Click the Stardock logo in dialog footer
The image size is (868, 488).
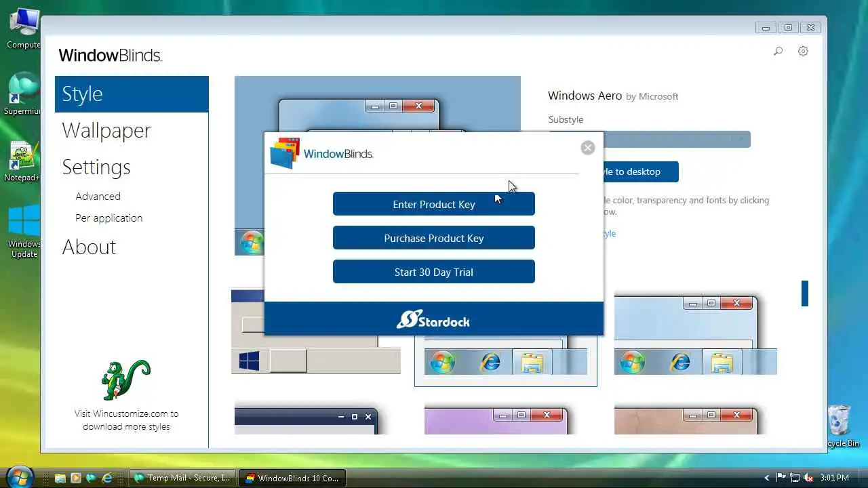click(433, 319)
